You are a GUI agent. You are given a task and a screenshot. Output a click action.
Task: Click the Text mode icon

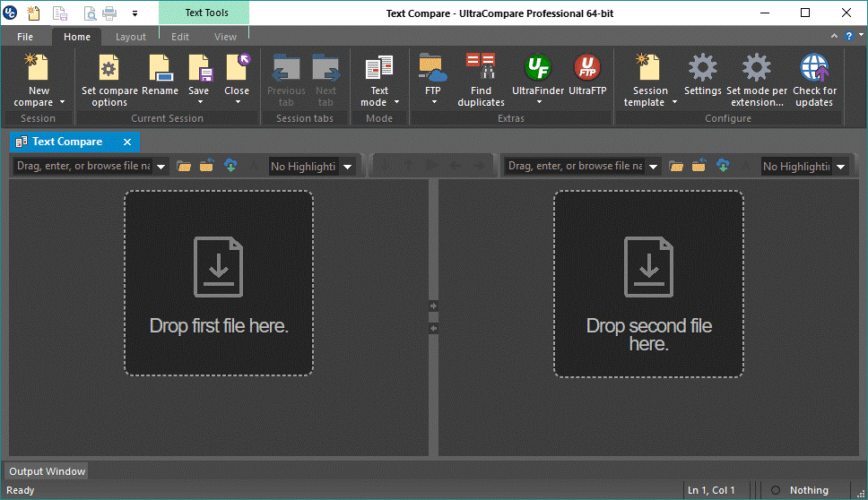[x=379, y=67]
